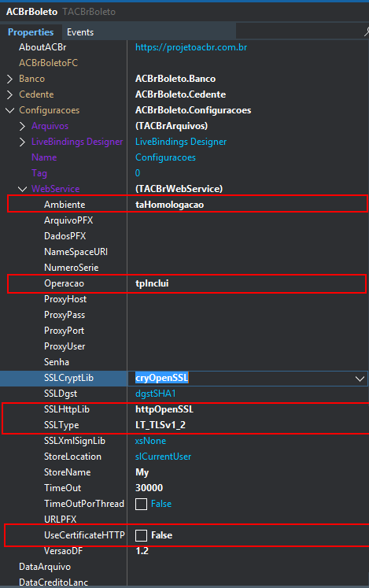Viewport: 369px width, 588px height.
Task: Click the Tag property under Configuracoes
Action: 39,173
